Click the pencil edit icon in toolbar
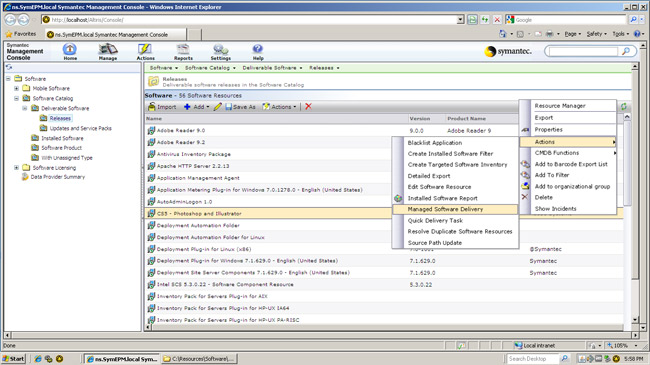This screenshot has height=365, width=650. pos(218,107)
